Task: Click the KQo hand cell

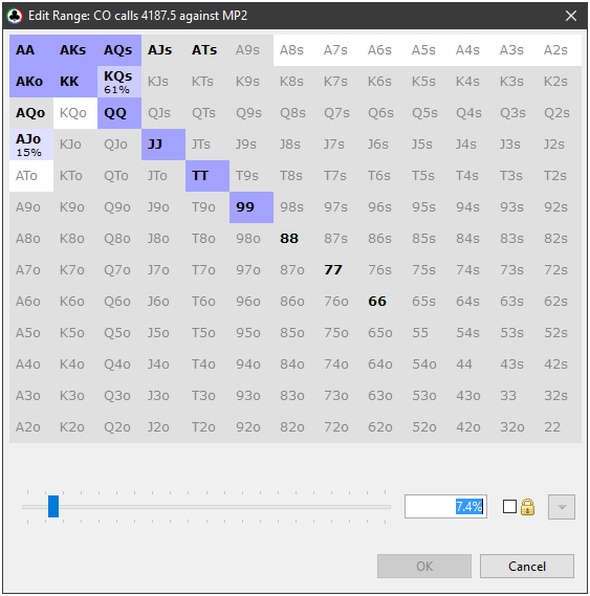Action: 76,113
